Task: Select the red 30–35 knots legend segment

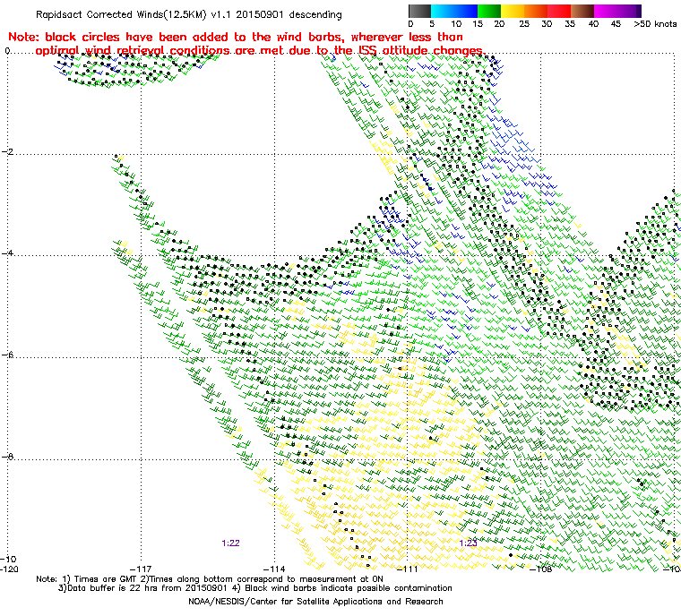Action: (x=559, y=11)
